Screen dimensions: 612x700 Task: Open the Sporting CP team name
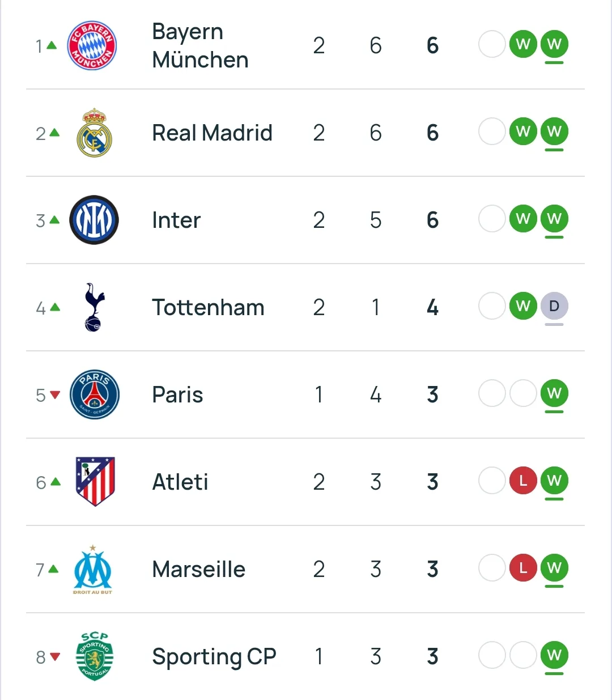(214, 656)
